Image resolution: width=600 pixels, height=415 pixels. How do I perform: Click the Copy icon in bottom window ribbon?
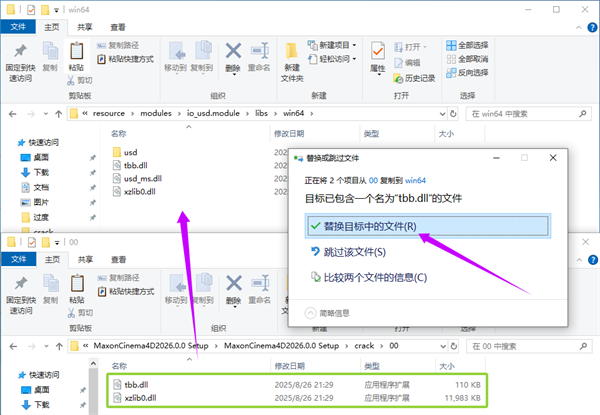50,285
